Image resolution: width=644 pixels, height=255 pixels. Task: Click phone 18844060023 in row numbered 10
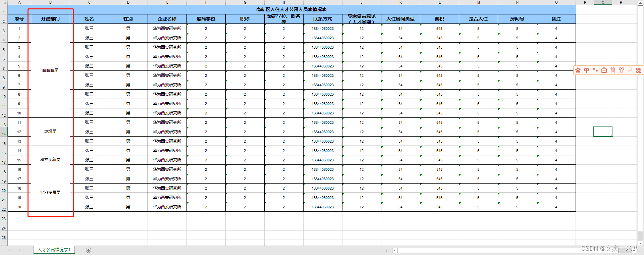pos(323,113)
